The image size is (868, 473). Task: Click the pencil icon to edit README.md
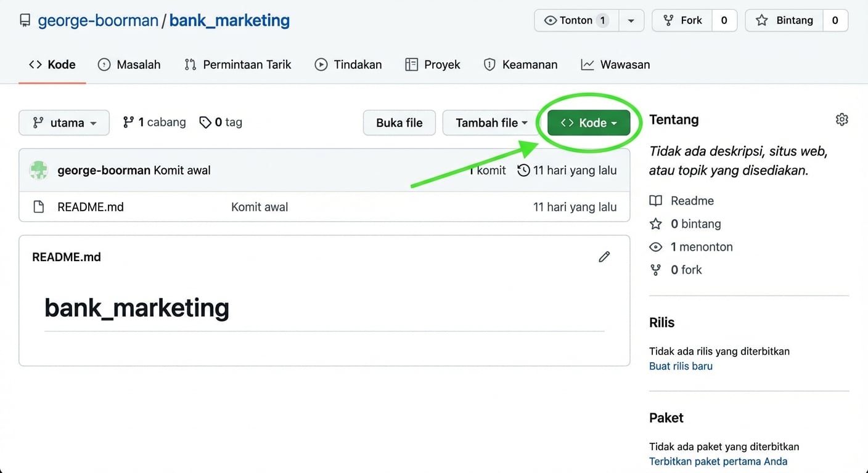click(x=604, y=257)
